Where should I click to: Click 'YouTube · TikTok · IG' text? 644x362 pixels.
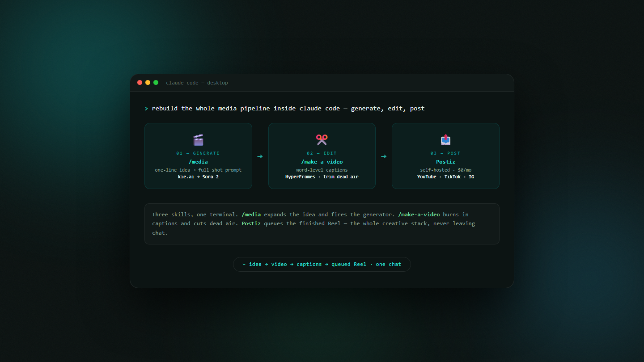coord(445,177)
